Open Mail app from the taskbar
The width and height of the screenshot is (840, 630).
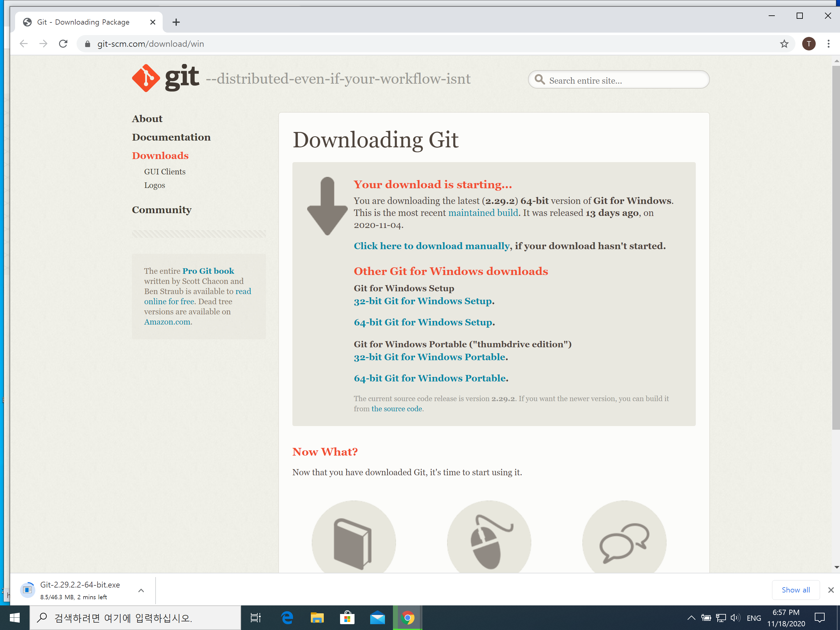(377, 618)
